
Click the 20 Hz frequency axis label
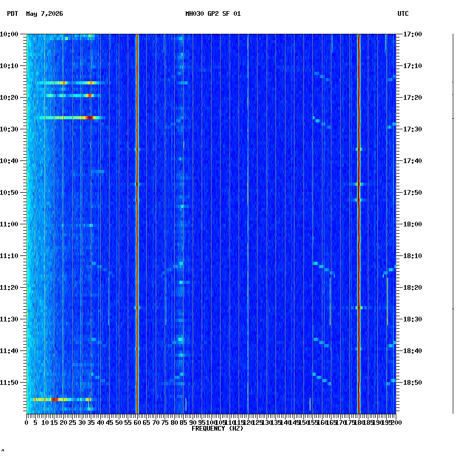coord(63,423)
